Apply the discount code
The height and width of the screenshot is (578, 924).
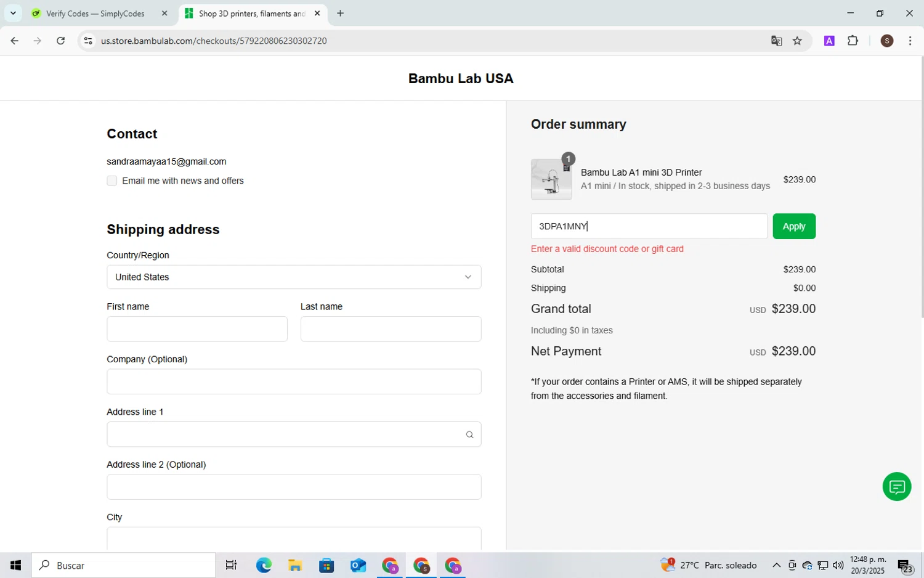coord(794,226)
